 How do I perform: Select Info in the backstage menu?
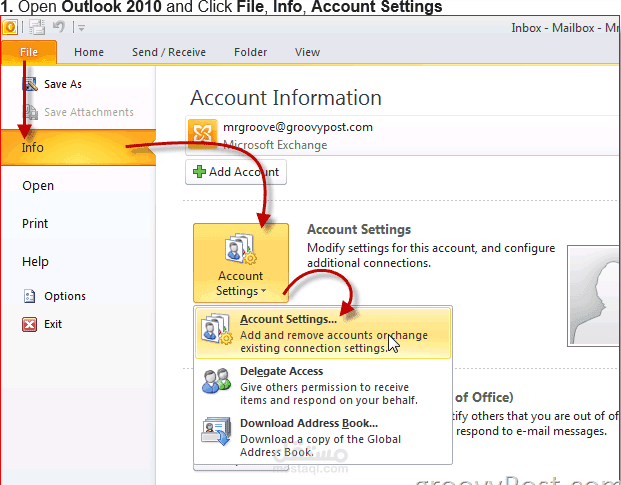78,147
